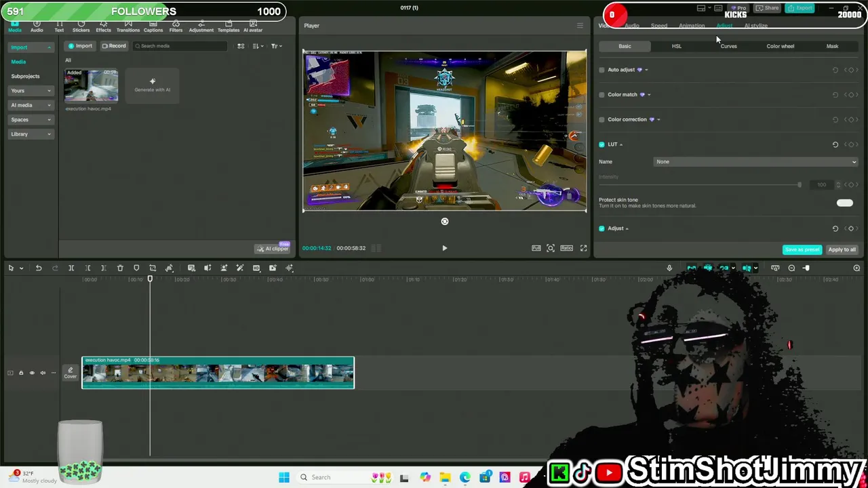The image size is (868, 488).
Task: Open the Effects panel
Action: coord(104,27)
